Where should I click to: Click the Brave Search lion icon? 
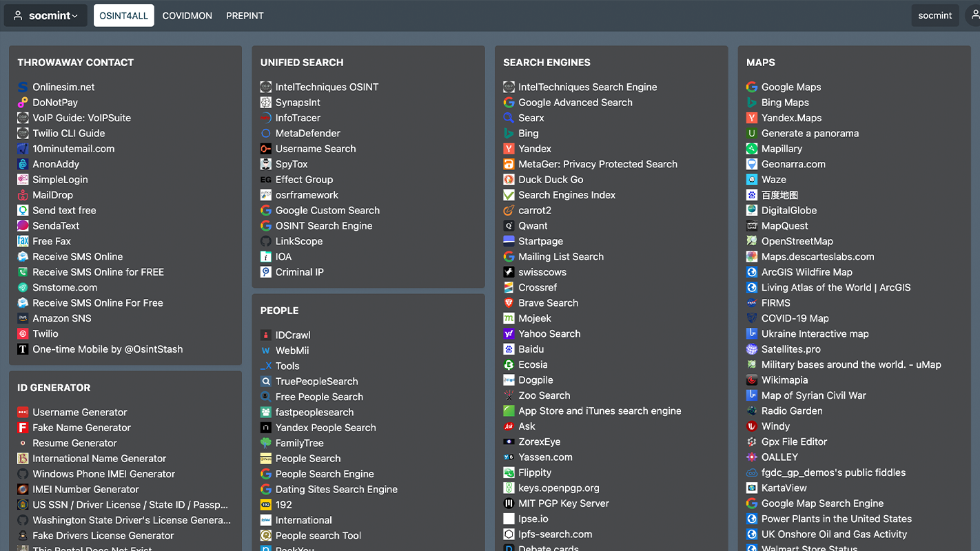click(x=509, y=303)
